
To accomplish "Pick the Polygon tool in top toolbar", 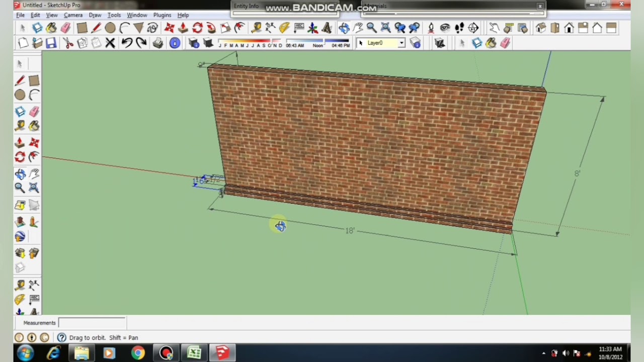I will [138, 28].
